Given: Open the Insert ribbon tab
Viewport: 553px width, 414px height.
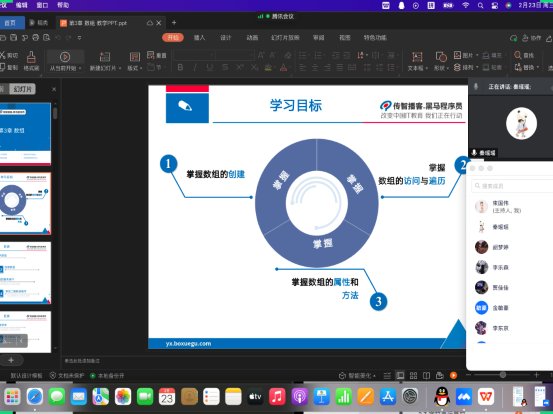Looking at the screenshot, I should point(199,38).
